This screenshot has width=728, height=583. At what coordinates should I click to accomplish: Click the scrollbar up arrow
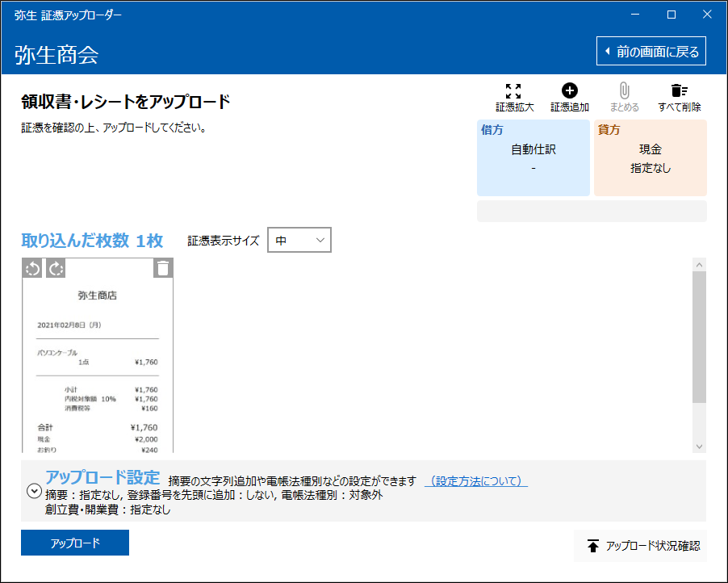click(x=699, y=265)
